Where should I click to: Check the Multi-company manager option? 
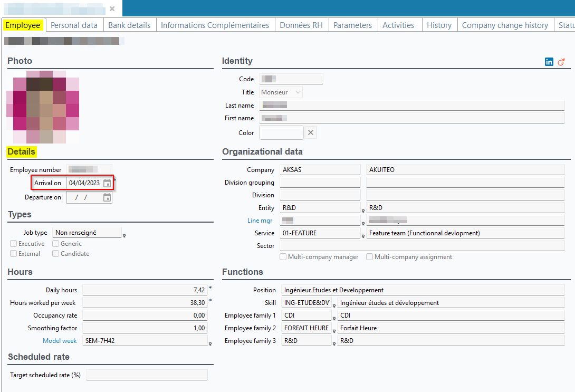(283, 257)
